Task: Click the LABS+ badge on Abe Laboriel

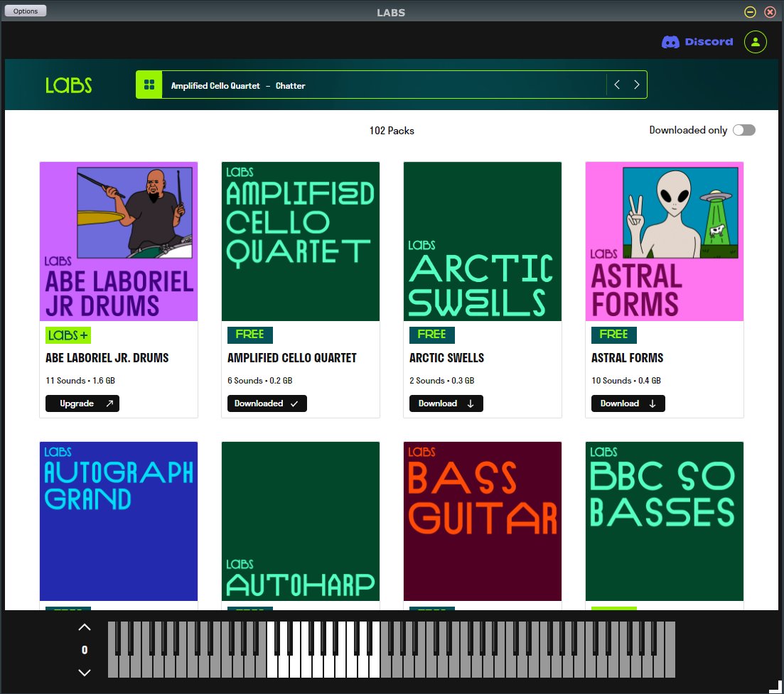Action: tap(68, 335)
